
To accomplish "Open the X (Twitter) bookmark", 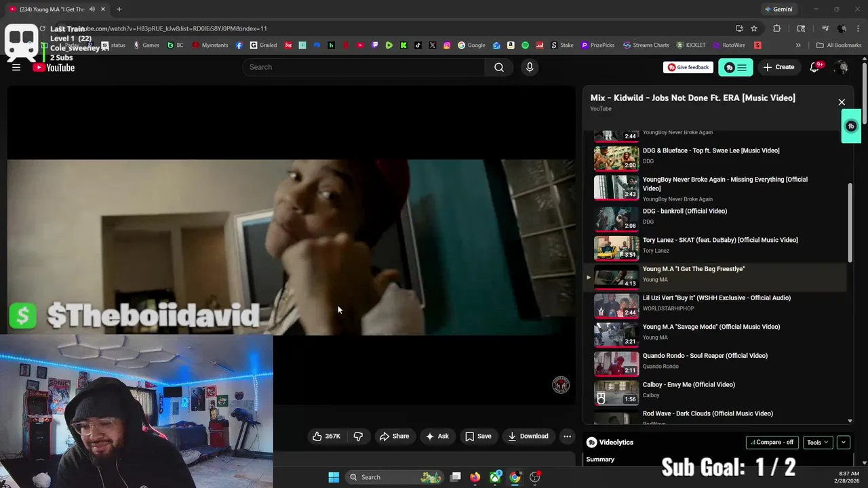I will pyautogui.click(x=433, y=45).
